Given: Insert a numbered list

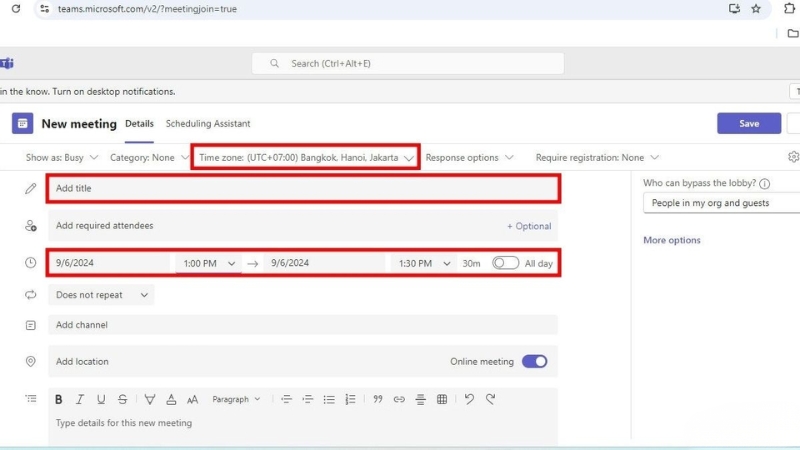Looking at the screenshot, I should [x=350, y=399].
